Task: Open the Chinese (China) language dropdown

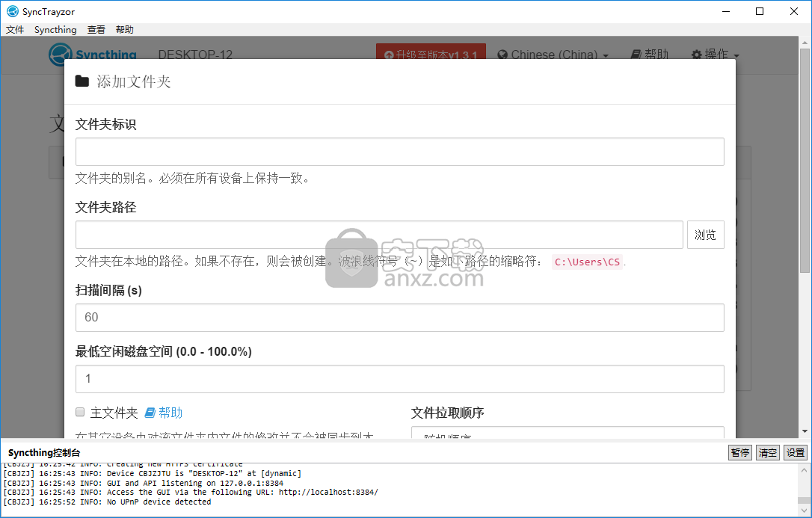Action: point(553,54)
